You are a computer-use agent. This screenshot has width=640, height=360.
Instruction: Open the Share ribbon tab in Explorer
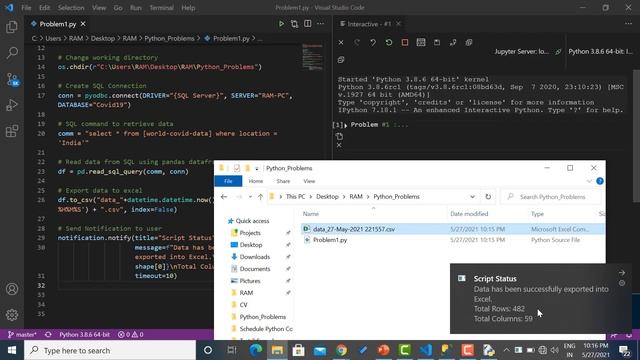coord(283,181)
